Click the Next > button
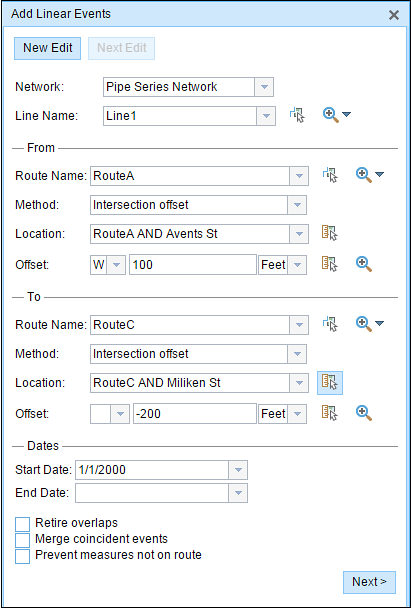Screen dimensions: 411x608 point(369,582)
